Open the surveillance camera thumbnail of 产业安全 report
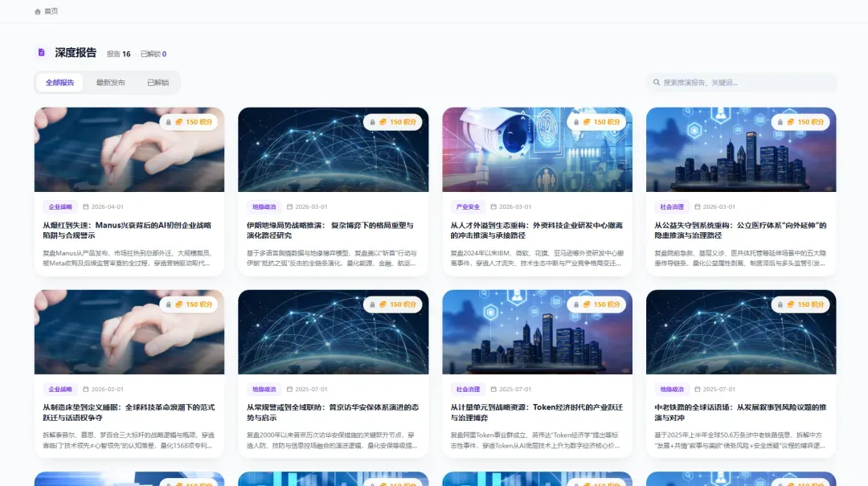Image resolution: width=868 pixels, height=486 pixels. [537, 149]
